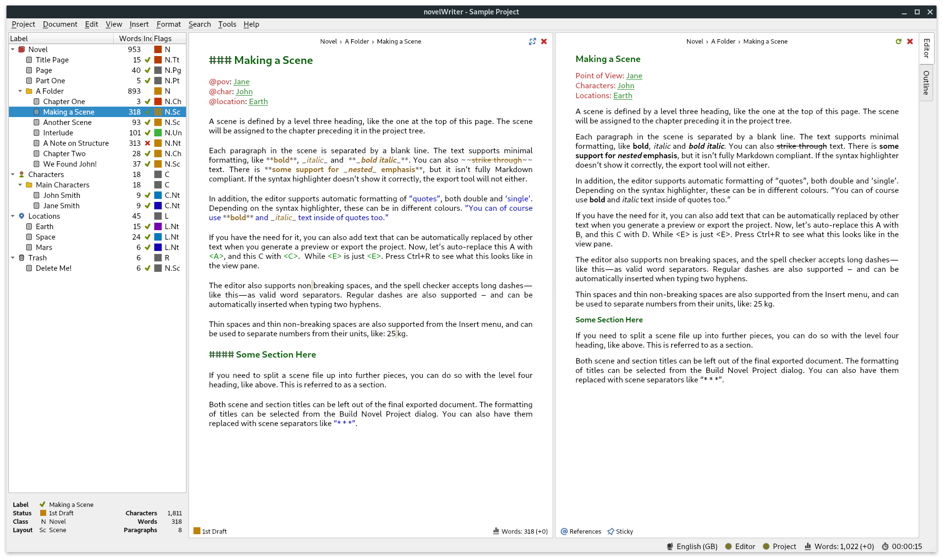Select Mars location in project tree
The image size is (943, 560).
click(x=44, y=248)
